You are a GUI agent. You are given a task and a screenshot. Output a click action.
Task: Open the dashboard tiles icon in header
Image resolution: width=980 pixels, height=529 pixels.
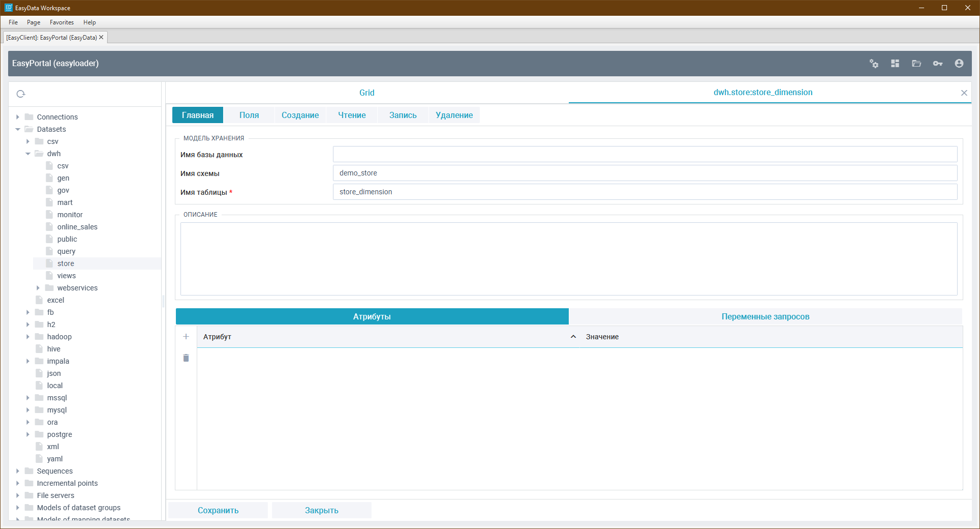coord(895,64)
